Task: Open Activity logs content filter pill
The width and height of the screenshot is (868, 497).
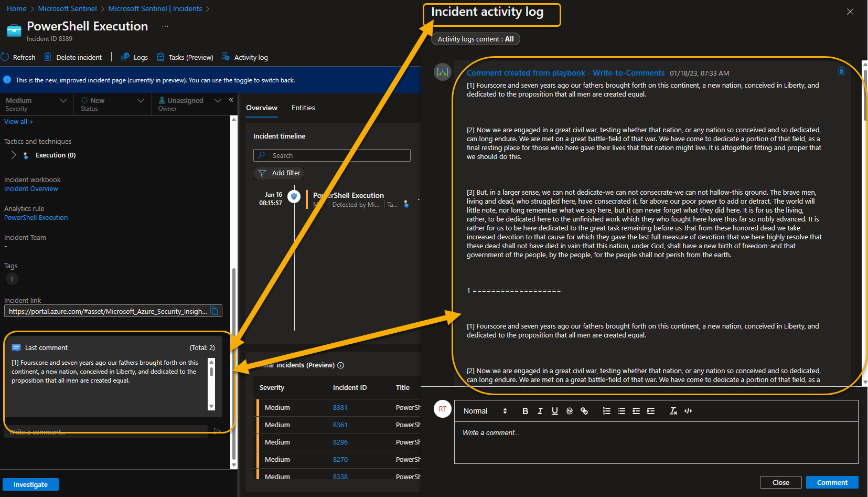Action: tap(476, 39)
